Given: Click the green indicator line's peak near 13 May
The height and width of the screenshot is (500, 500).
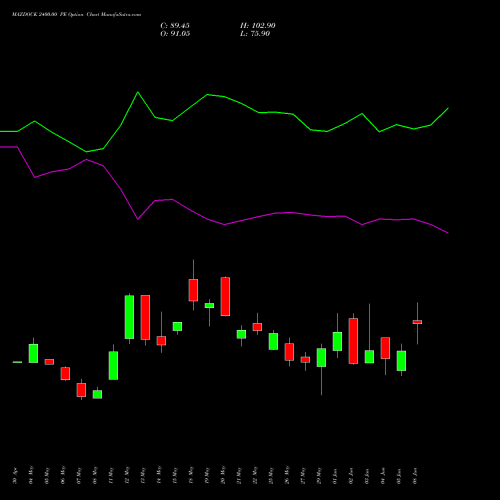Looking at the screenshot, I should [x=138, y=92].
